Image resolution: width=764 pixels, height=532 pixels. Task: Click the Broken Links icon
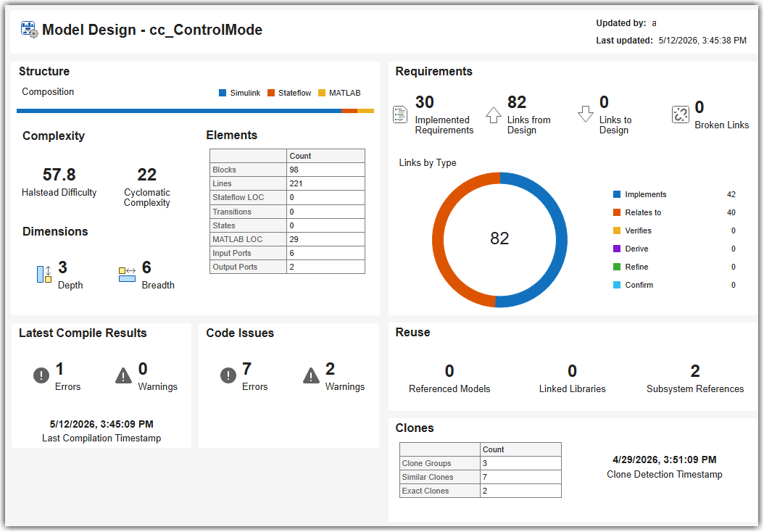point(680,115)
